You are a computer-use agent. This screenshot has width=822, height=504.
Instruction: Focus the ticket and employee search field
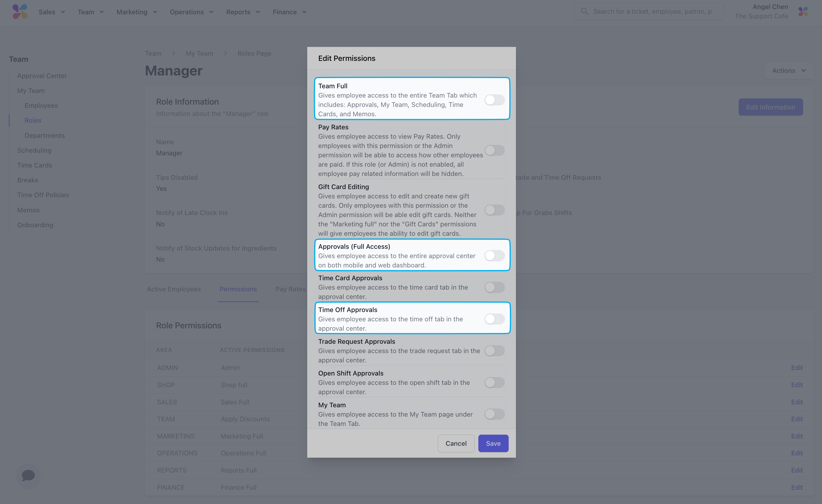[649, 12]
